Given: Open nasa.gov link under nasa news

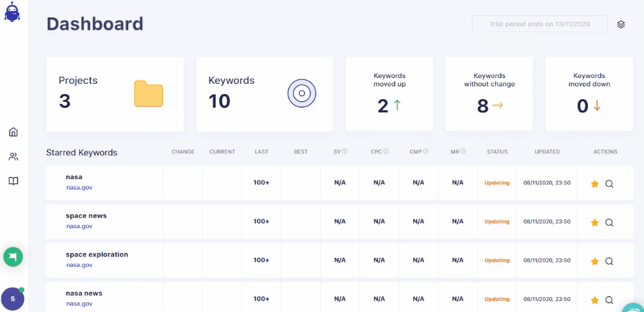Looking at the screenshot, I should click(79, 304).
